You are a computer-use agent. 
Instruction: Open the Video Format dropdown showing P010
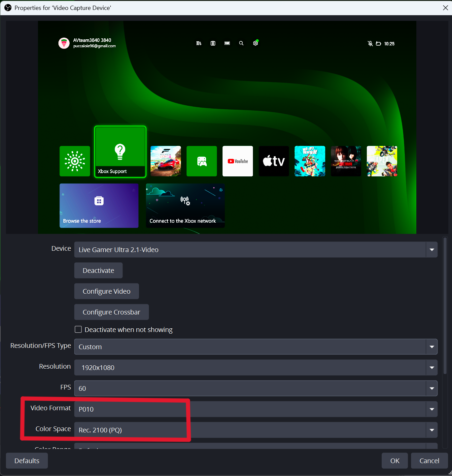pos(256,409)
